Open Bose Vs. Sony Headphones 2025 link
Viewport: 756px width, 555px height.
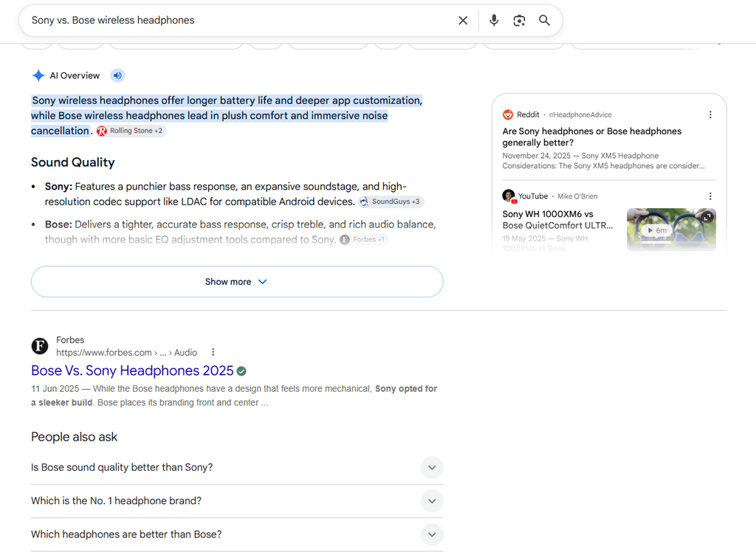point(132,370)
